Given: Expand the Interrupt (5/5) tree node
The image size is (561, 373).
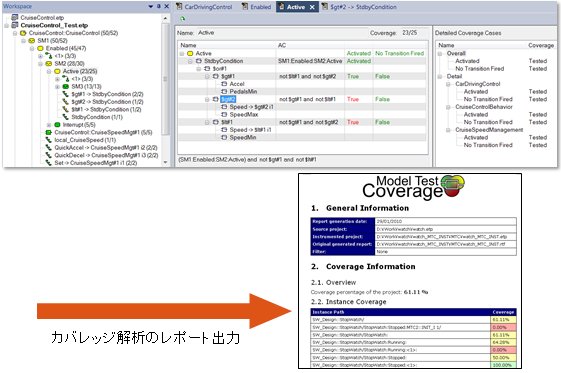Looking at the screenshot, I should (49, 125).
